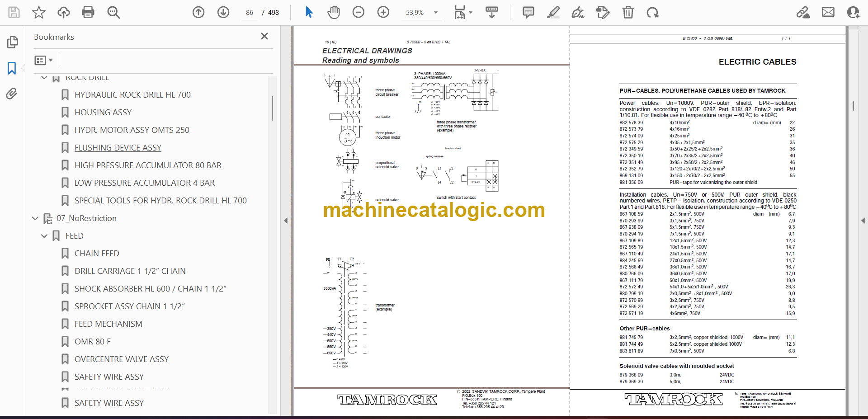
Task: Open the sign document pen tool
Action: pyautogui.click(x=578, y=12)
